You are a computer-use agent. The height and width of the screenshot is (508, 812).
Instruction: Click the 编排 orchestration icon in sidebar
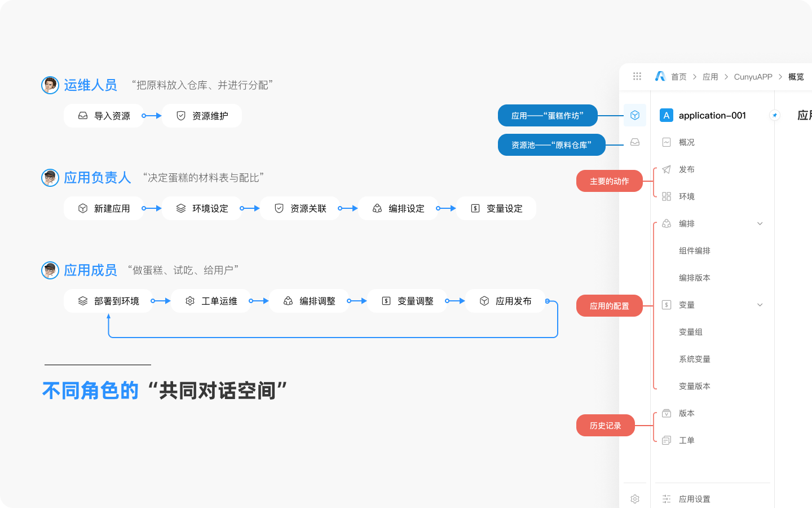click(667, 224)
